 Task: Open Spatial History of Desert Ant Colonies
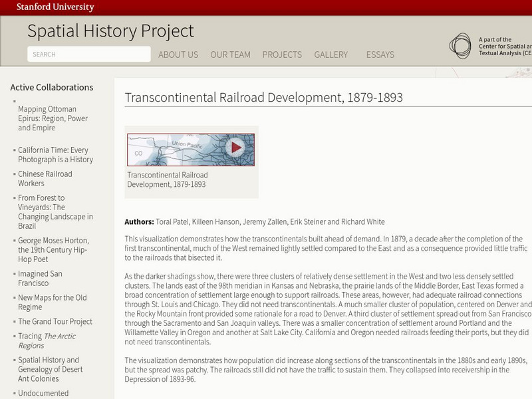(x=51, y=369)
